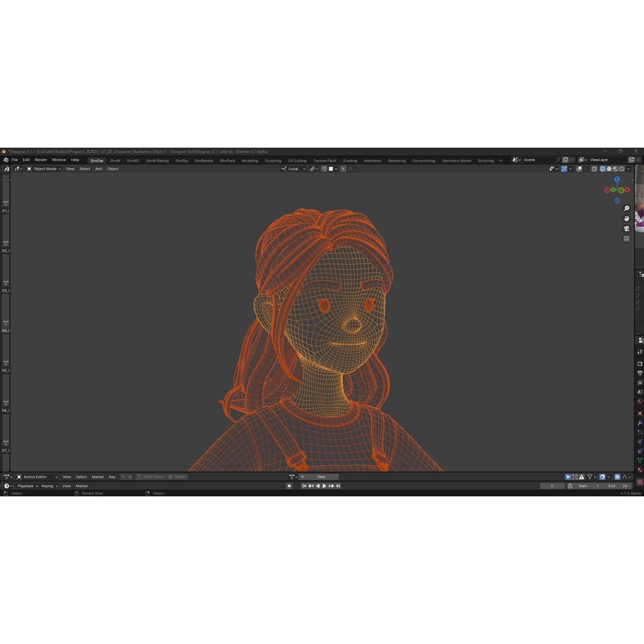This screenshot has width=644, height=644.
Task: Click the Z axis on the navigation gizmo
Action: click(x=617, y=179)
